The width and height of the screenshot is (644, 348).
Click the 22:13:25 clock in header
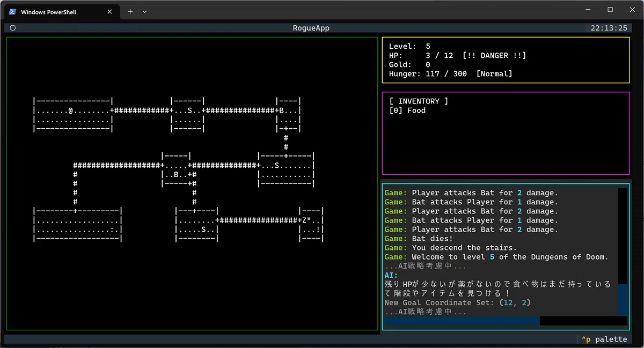pyautogui.click(x=609, y=28)
